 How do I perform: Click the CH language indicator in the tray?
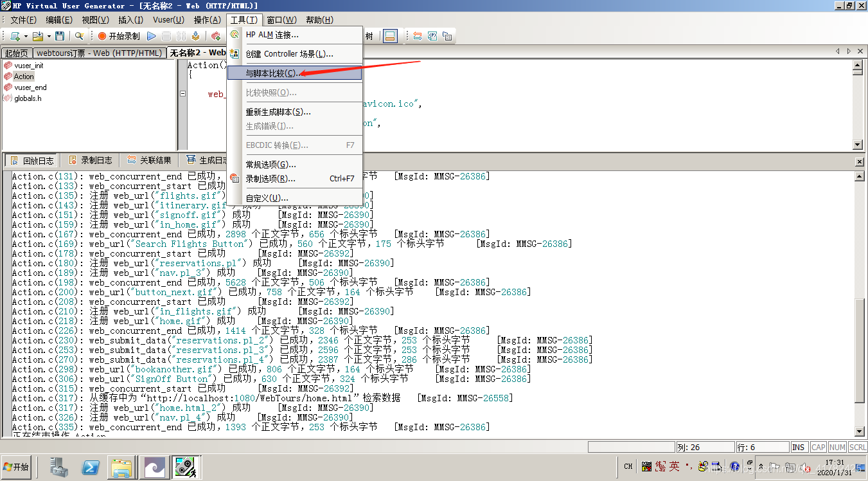[628, 467]
